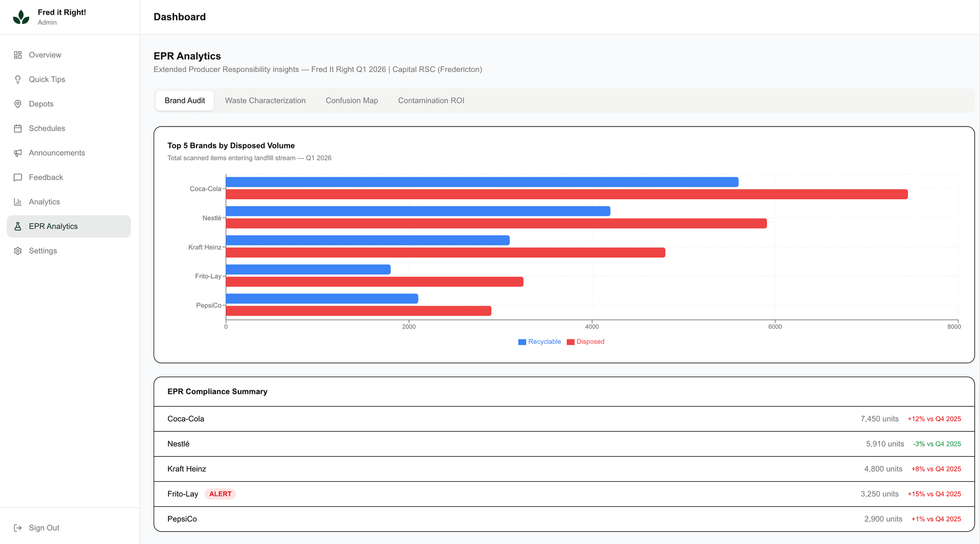Click Nestlé in the compliance summary
The height and width of the screenshot is (544, 980).
pyautogui.click(x=178, y=444)
